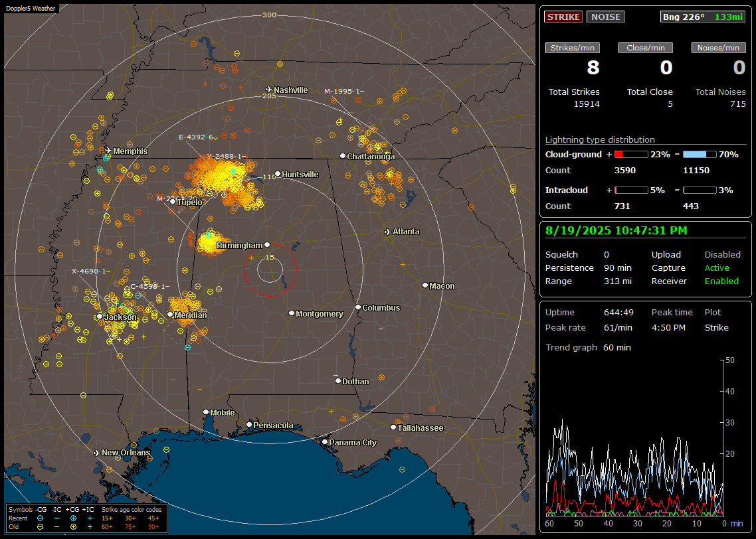Click the Capture status Active
Image resolution: width=756 pixels, height=539 pixels.
(717, 268)
